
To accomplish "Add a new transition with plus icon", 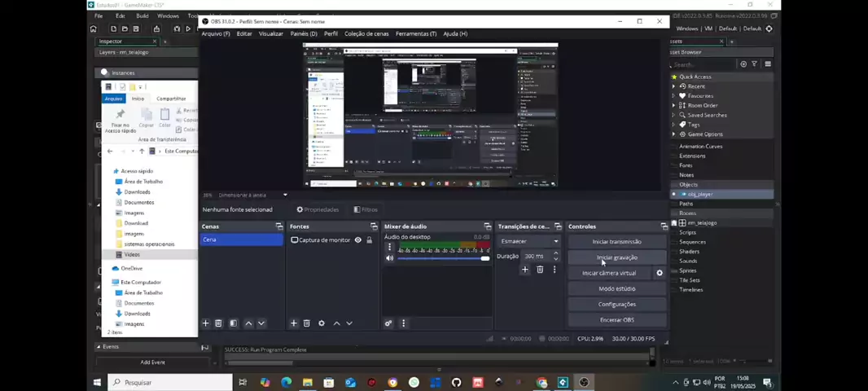I will [525, 270].
